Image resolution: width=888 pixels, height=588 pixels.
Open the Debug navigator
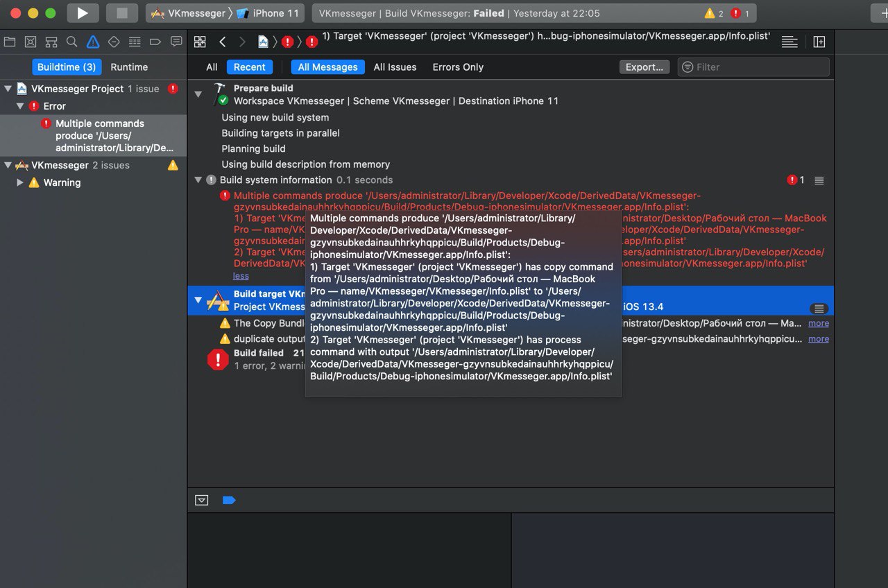pyautogui.click(x=135, y=42)
